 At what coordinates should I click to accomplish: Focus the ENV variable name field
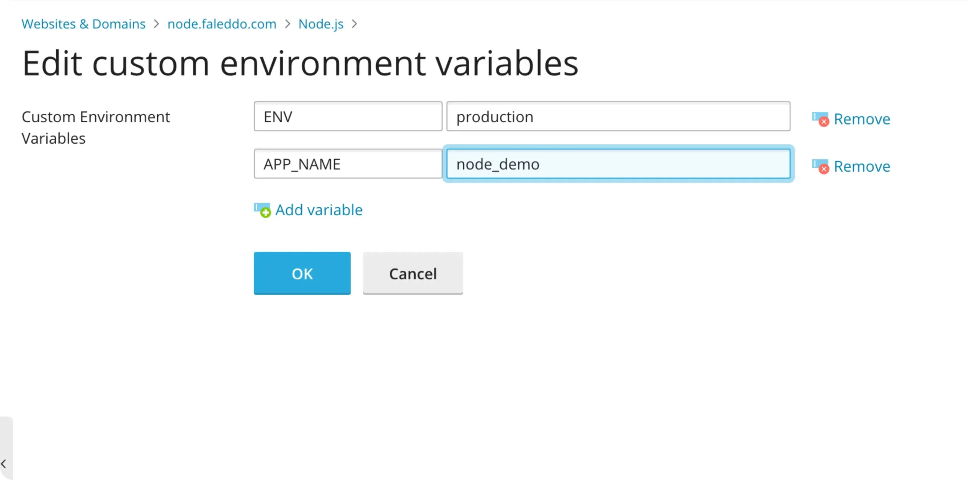(x=348, y=116)
